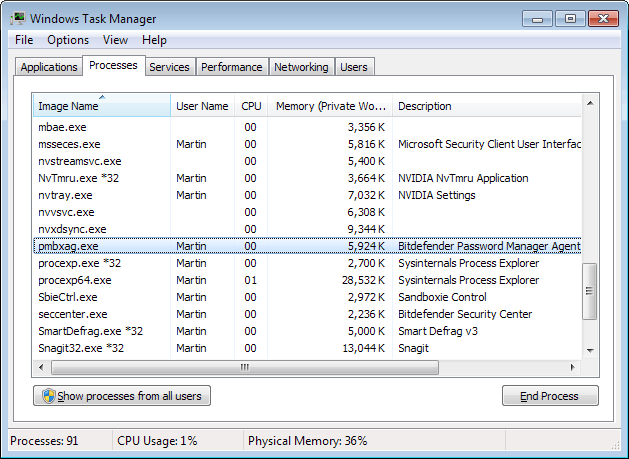
Task: Close the Windows Task Manager window
Action: [x=603, y=18]
